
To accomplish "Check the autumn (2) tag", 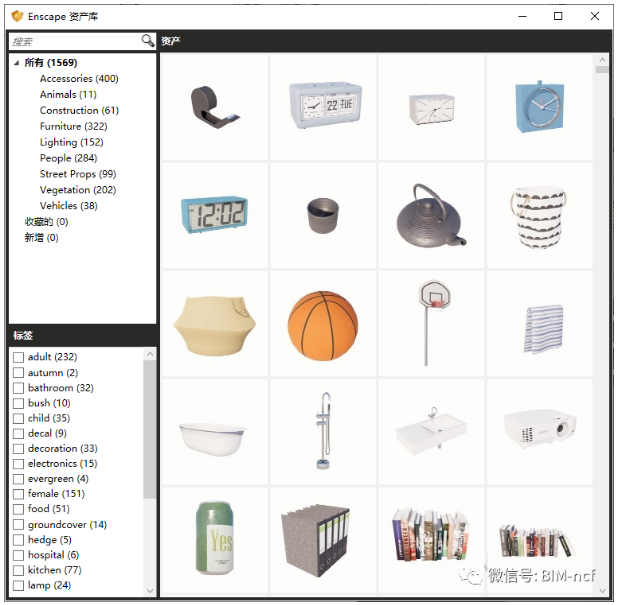I will click(x=18, y=373).
